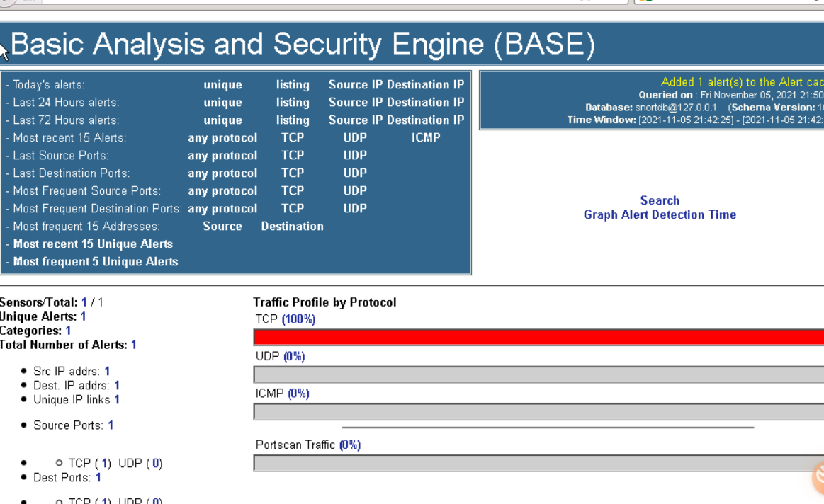View Last Source Ports UDP
This screenshot has height=504, width=824.
click(355, 156)
